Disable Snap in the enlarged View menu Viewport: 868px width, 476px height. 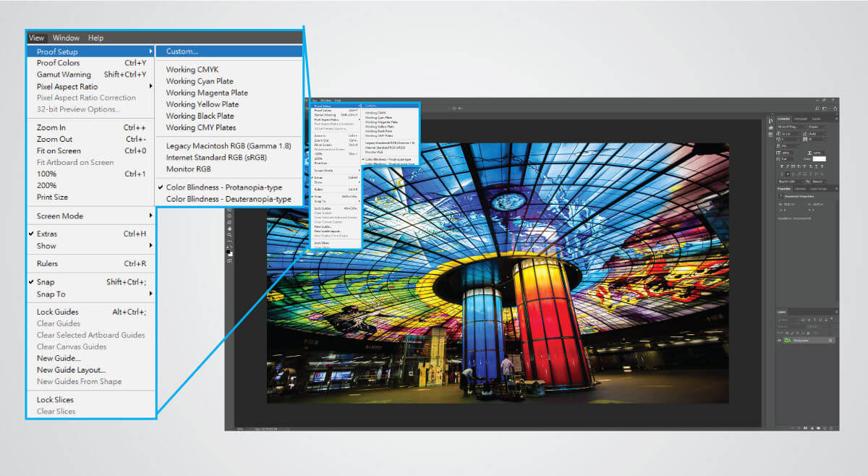(x=45, y=282)
